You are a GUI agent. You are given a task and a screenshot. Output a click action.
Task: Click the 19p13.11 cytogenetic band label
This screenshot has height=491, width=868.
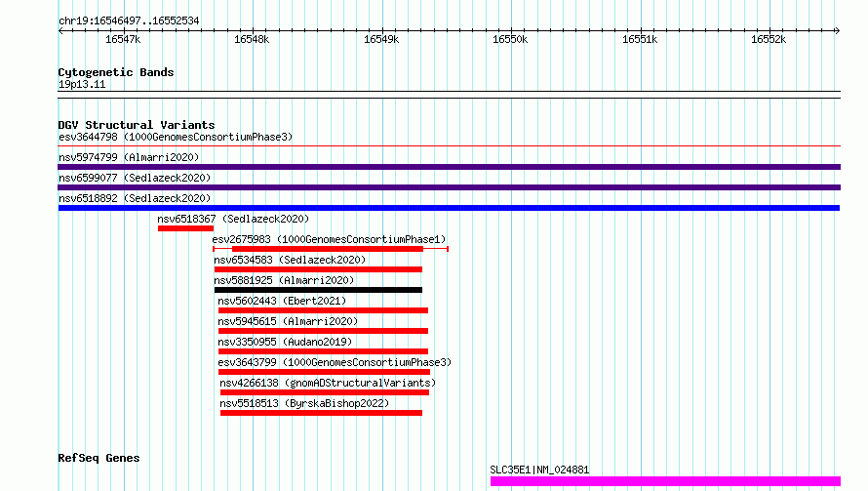[82, 84]
